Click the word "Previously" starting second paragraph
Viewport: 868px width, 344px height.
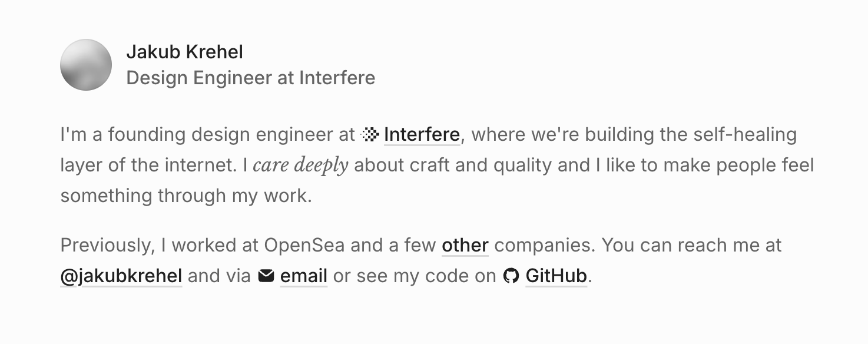point(108,245)
